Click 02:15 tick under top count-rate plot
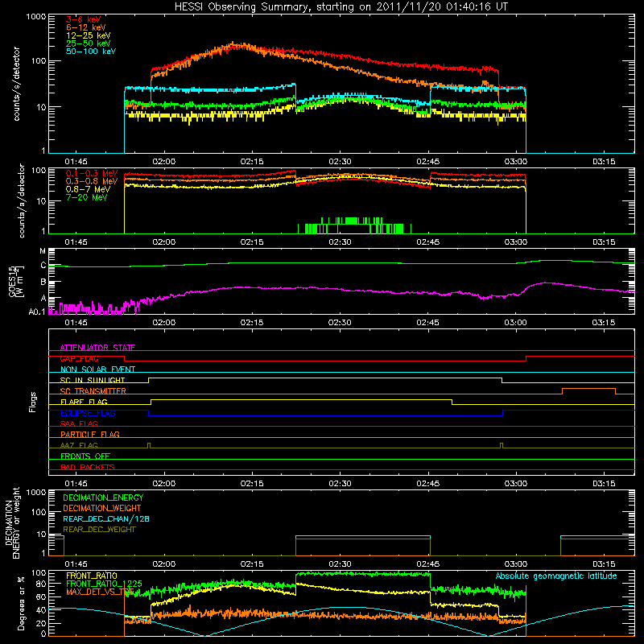 point(252,162)
